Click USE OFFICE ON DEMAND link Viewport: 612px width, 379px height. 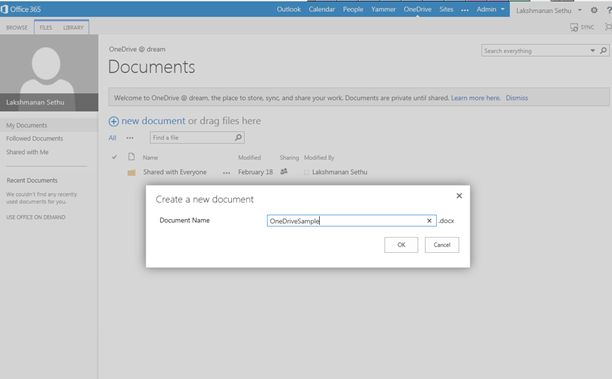point(36,217)
